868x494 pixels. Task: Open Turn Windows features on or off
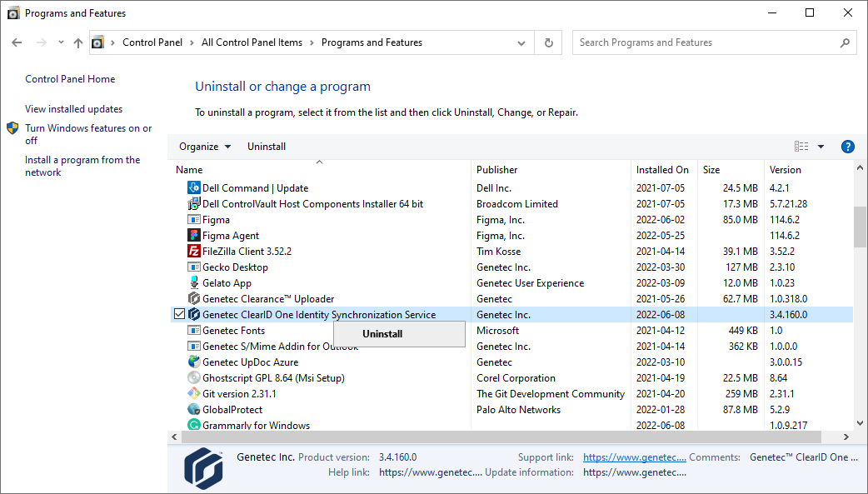coord(88,134)
